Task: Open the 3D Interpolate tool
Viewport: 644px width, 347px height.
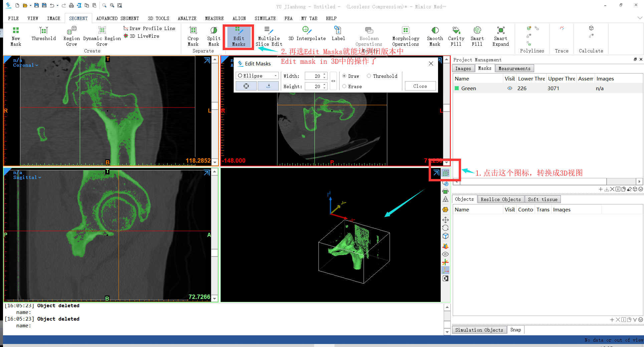Action: 307,34
